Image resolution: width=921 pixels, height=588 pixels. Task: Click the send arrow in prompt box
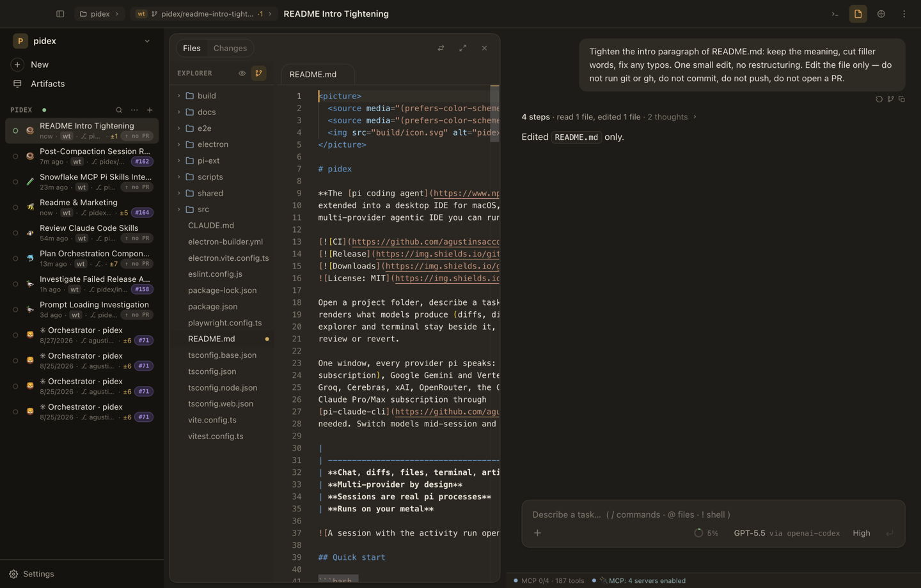pos(890,533)
